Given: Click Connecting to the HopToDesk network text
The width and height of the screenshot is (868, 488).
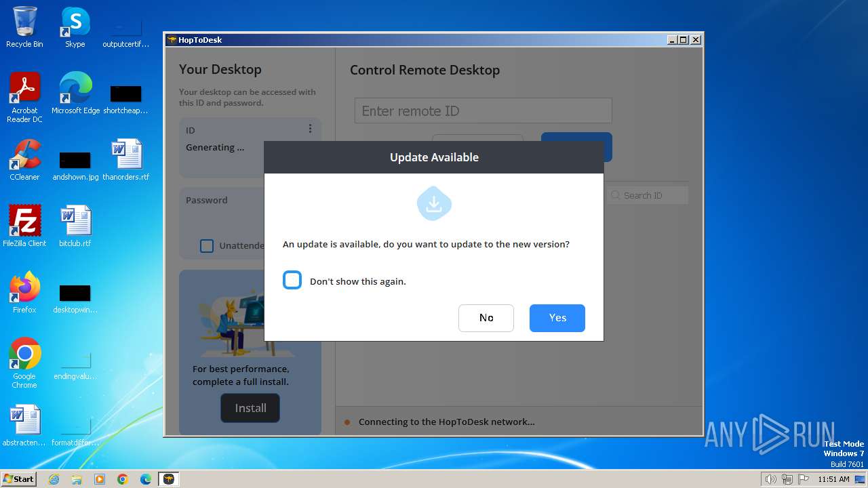Looking at the screenshot, I should pos(447,422).
